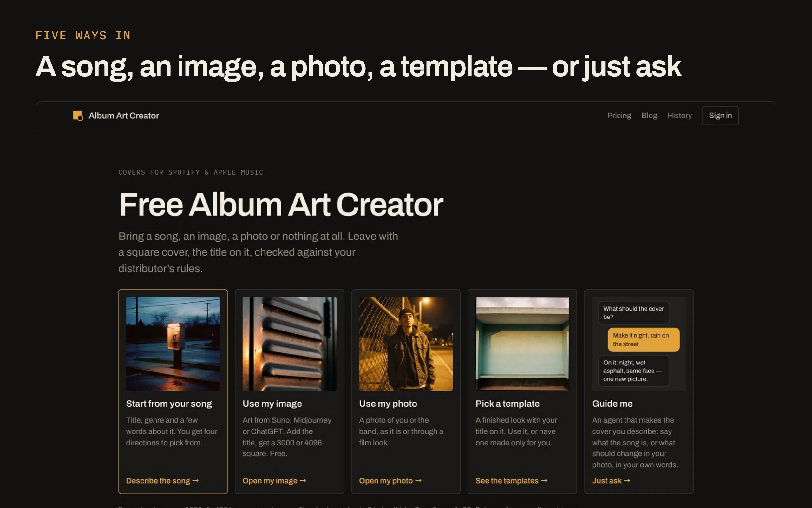Click the Album Art Creator logo icon
This screenshot has height=508, width=812.
[78, 116]
